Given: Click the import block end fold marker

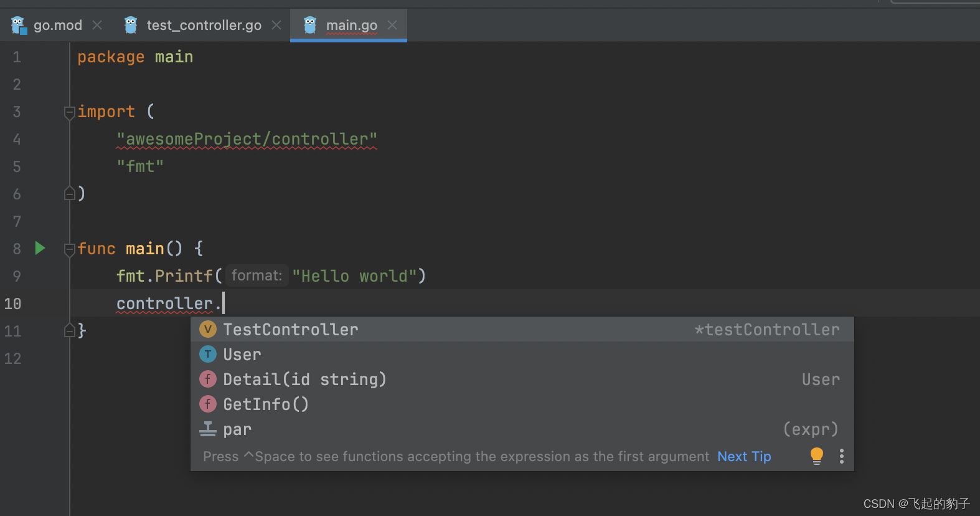Looking at the screenshot, I should pos(70,193).
